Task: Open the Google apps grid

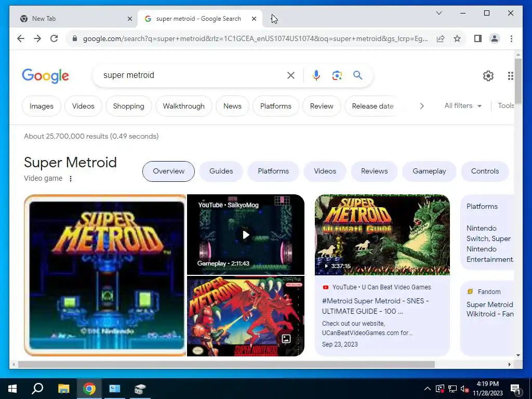Action: point(510,76)
